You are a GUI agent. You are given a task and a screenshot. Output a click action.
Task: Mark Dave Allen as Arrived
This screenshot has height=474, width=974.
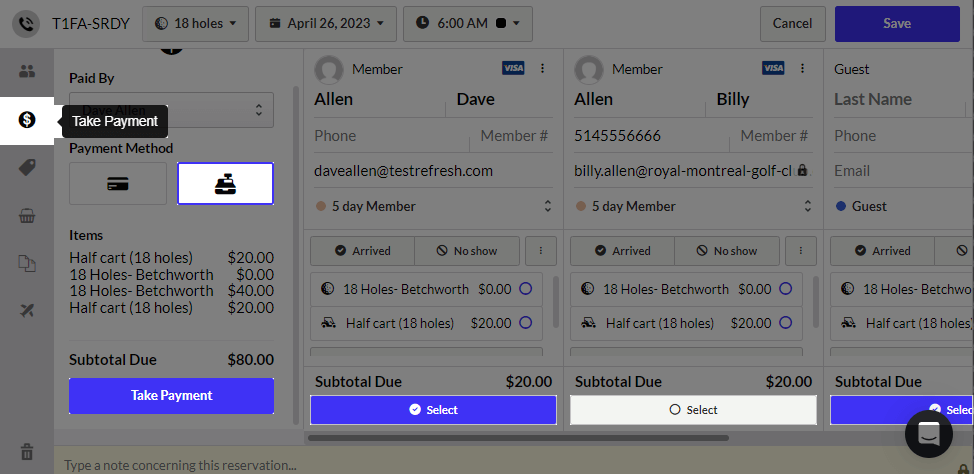tap(362, 251)
